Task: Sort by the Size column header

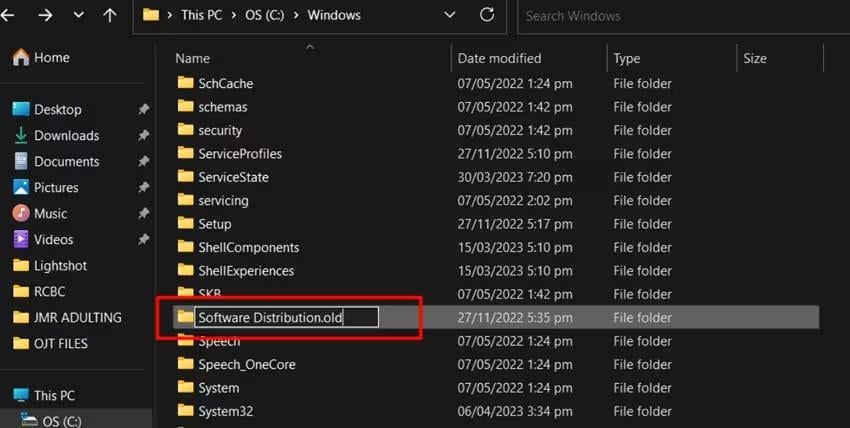Action: pos(755,59)
